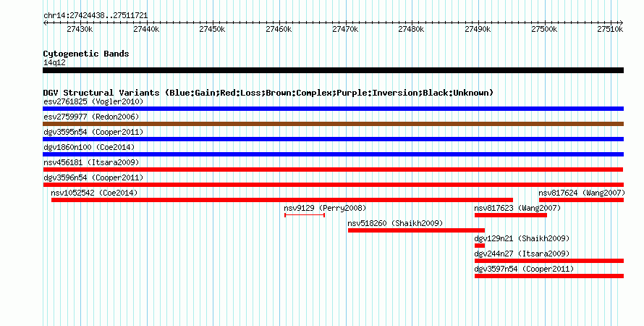Select the red nsv817623 variant bar

tap(511, 215)
